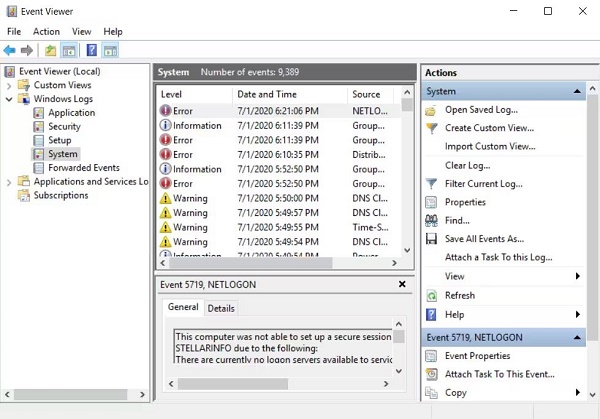The image size is (600, 419).
Task: Click the Filter Current Log funnel icon
Action: [x=432, y=184]
